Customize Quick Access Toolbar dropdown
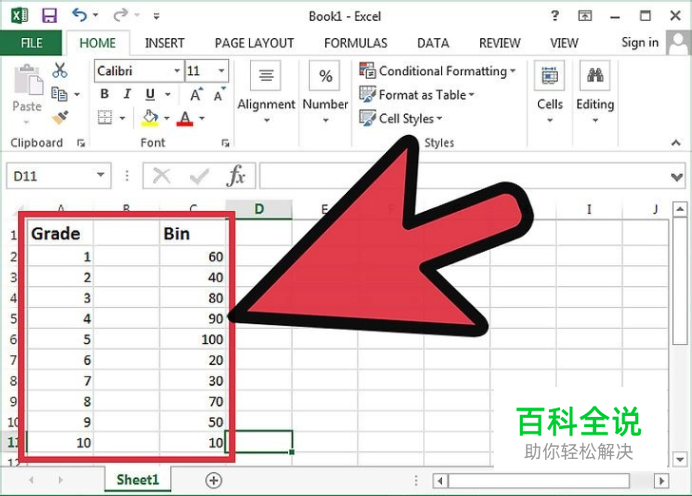This screenshot has height=496, width=692. click(x=156, y=16)
